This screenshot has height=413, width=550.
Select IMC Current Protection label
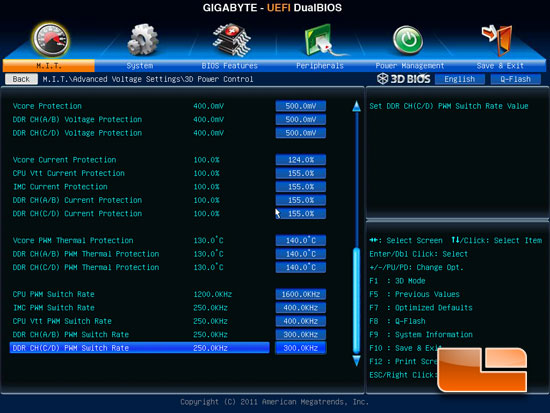(x=60, y=187)
